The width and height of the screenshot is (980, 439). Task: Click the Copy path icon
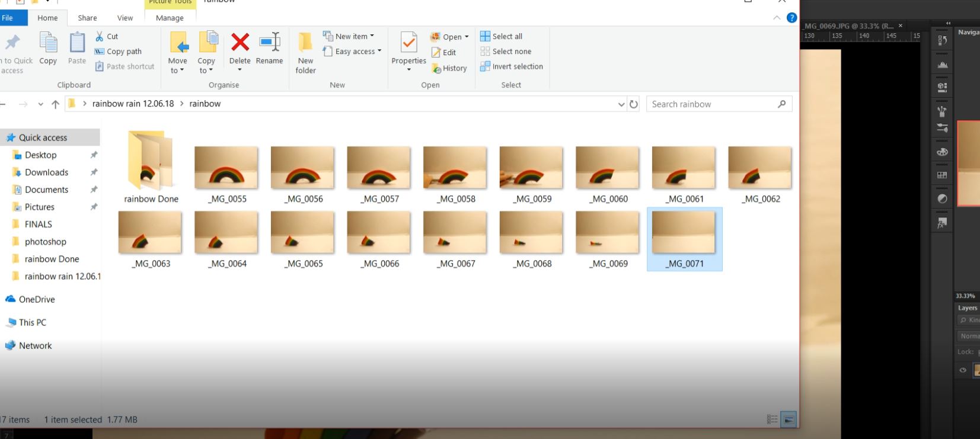100,52
